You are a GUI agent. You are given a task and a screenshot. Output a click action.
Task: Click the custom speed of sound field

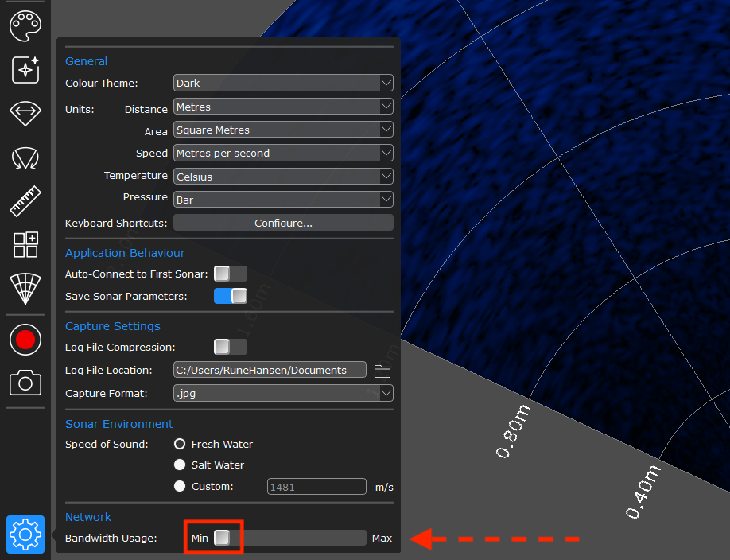316,486
